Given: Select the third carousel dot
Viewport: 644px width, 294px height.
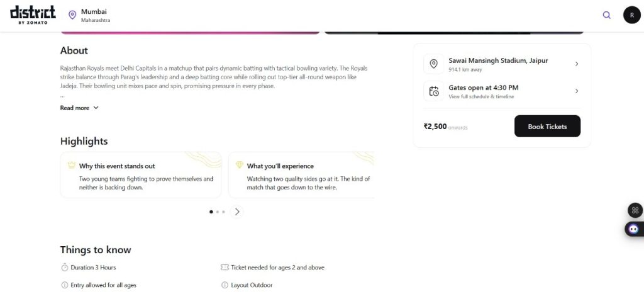Looking at the screenshot, I should click(223, 212).
